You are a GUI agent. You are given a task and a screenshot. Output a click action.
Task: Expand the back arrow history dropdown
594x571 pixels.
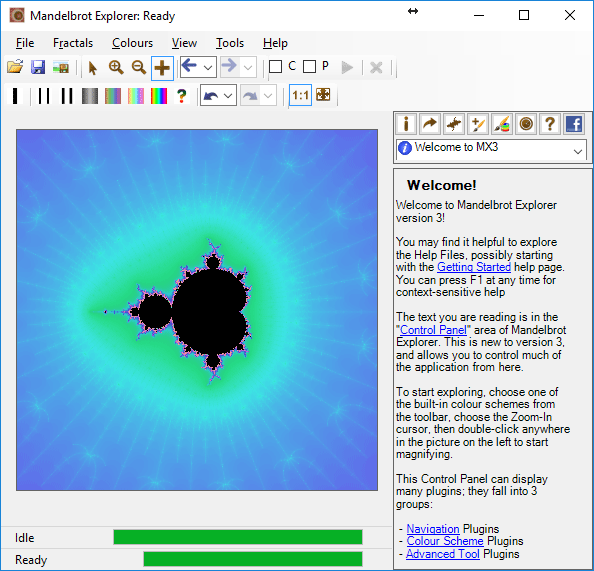click(x=208, y=68)
